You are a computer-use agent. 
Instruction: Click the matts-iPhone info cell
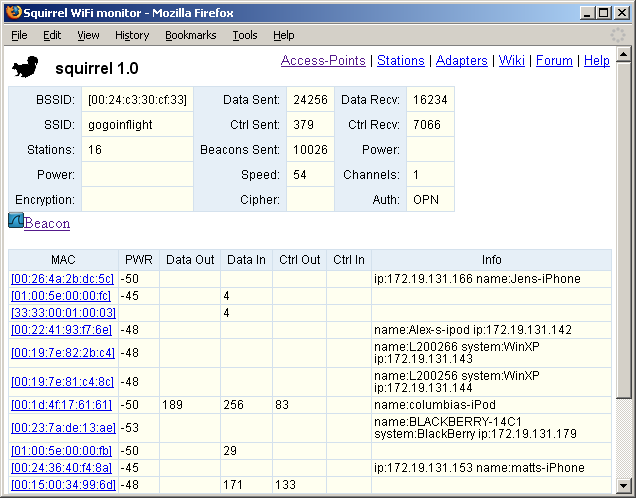491,468
